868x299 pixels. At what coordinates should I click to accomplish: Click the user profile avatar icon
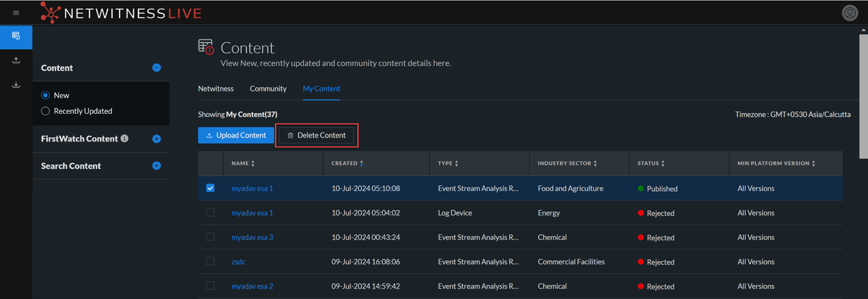(850, 13)
